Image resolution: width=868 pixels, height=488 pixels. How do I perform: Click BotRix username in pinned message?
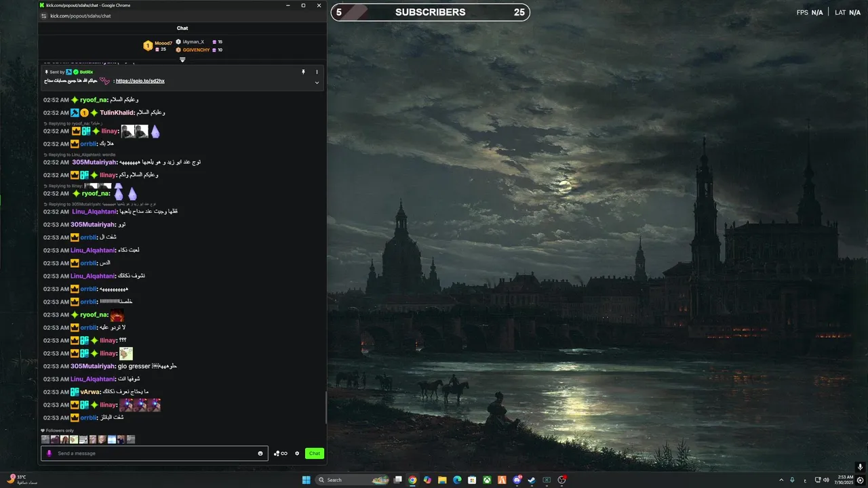coord(86,72)
